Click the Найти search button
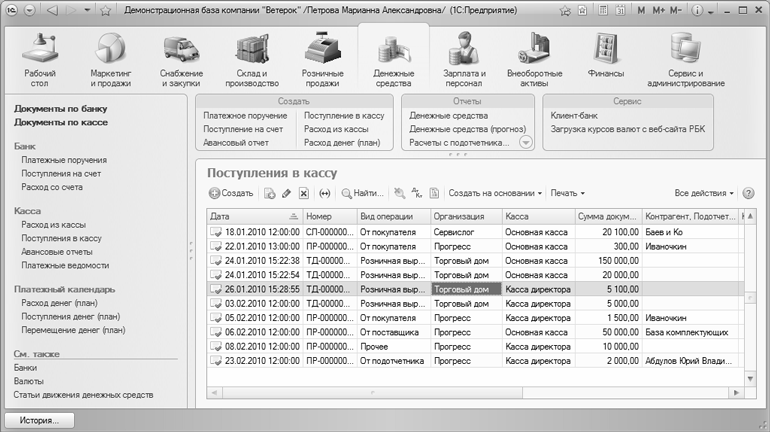This screenshot has width=770, height=432. tap(362, 193)
